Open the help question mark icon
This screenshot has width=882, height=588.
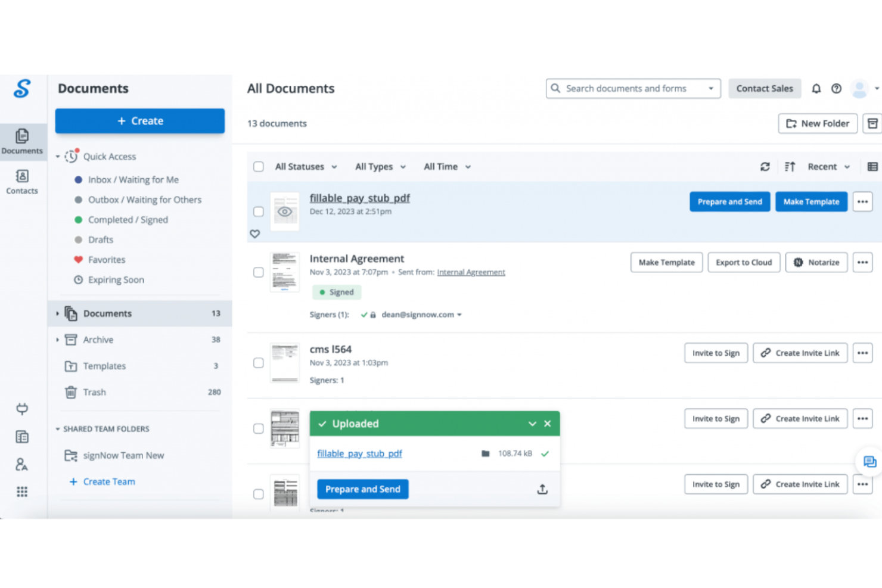point(836,89)
